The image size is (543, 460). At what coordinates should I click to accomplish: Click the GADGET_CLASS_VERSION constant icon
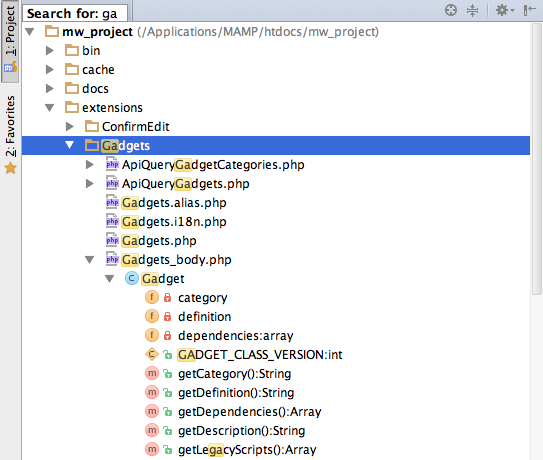(x=152, y=354)
